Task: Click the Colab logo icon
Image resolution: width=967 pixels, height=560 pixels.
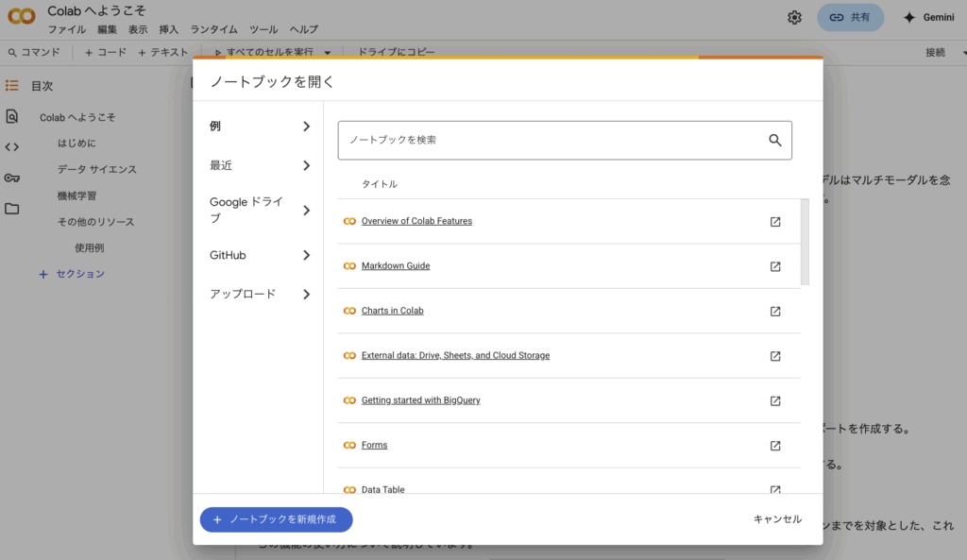Action: coord(22,16)
